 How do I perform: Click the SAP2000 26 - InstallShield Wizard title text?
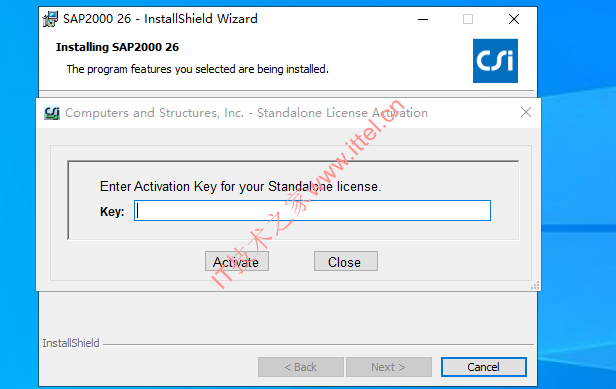[160, 19]
